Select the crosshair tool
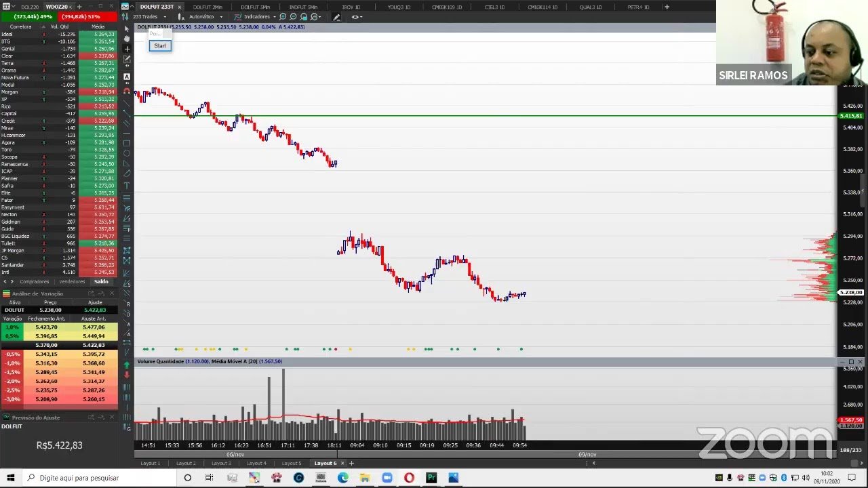868x488 pixels. point(127,49)
